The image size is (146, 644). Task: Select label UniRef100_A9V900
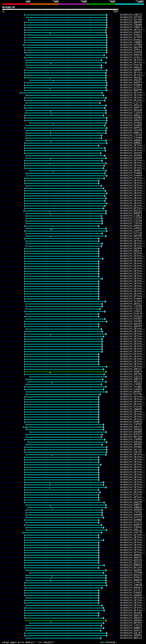(x=131, y=226)
